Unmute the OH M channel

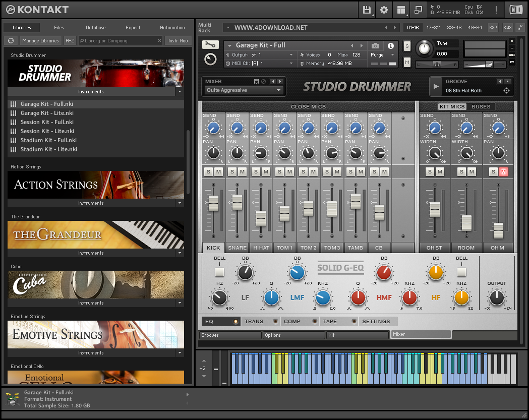[x=503, y=172]
